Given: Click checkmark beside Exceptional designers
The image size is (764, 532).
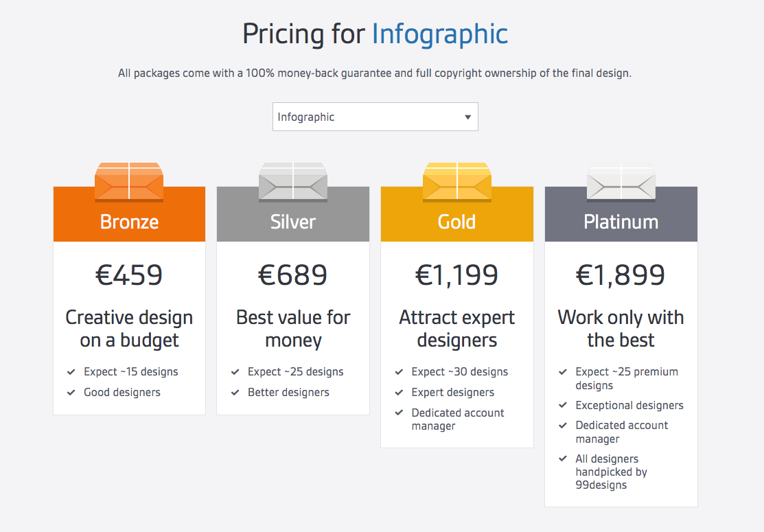Looking at the screenshot, I should (x=563, y=405).
